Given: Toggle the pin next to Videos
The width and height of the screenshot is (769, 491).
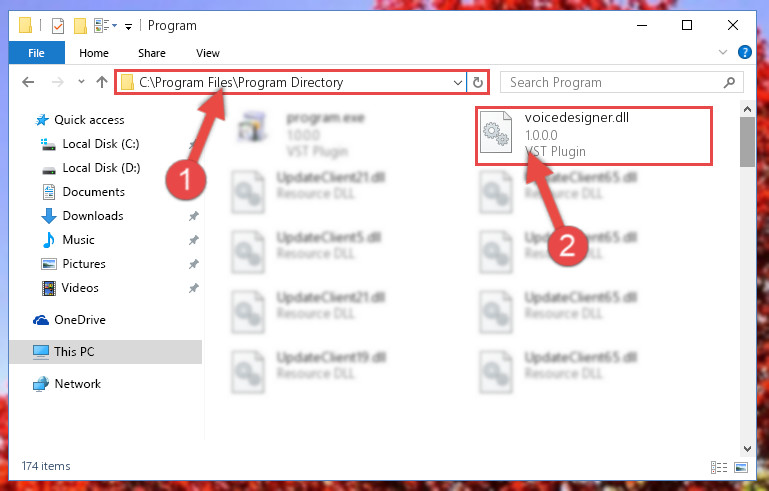Looking at the screenshot, I should point(194,288).
